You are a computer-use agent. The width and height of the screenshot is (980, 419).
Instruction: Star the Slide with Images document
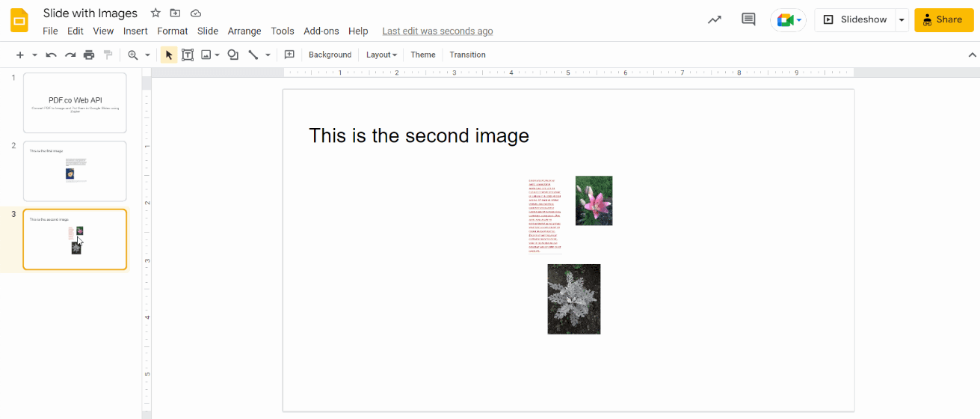tap(155, 13)
